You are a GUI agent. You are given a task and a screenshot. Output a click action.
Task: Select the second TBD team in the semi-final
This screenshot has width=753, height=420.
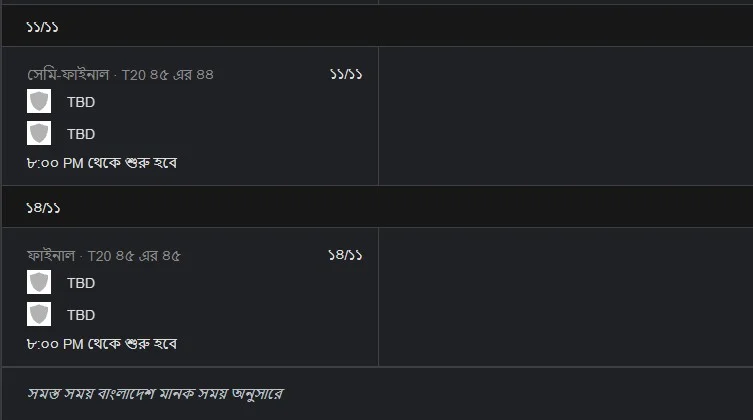coord(81,134)
